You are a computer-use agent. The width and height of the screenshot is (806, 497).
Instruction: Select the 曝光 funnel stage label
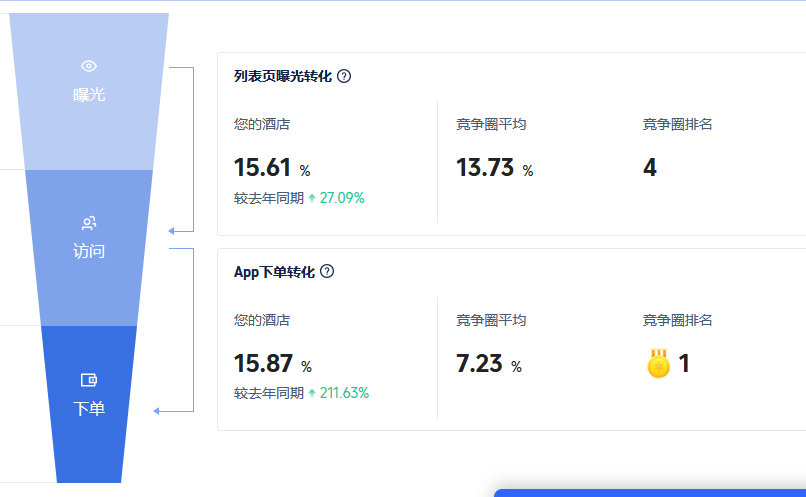pyautogui.click(x=89, y=95)
